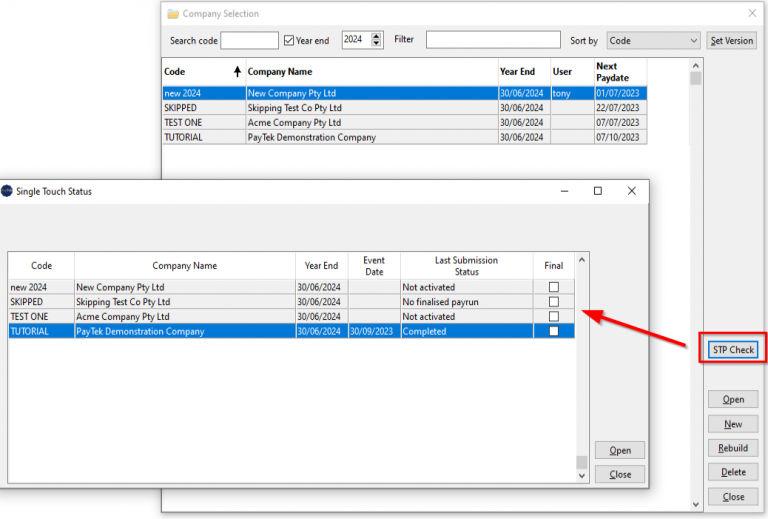Screen dimensions: 768x519
Task: Click the Single Touch Status window icon
Action: click(7, 191)
